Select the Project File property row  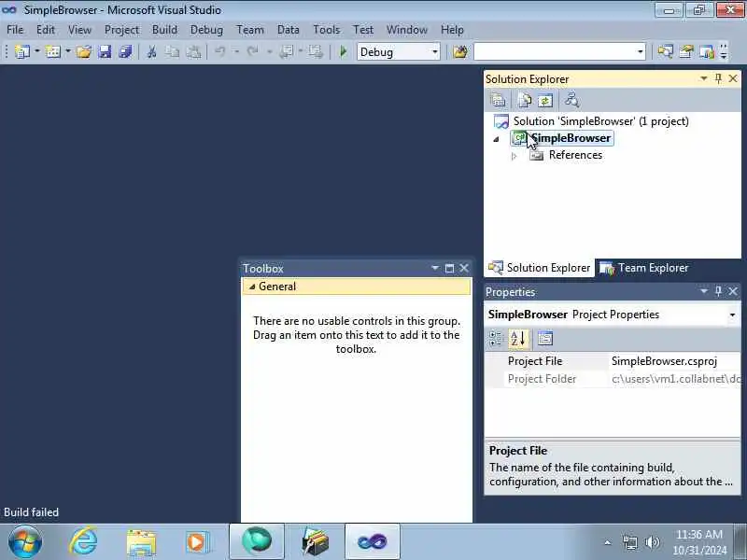tap(613, 361)
